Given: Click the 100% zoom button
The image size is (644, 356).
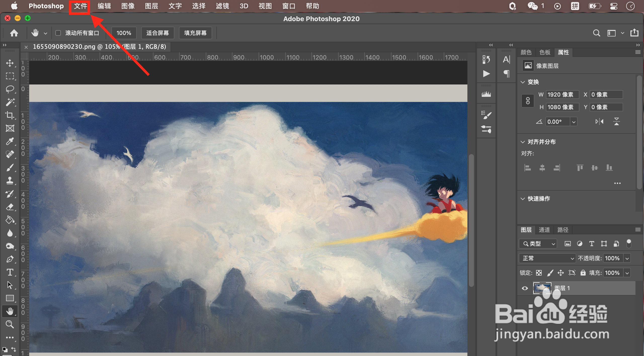Looking at the screenshot, I should pos(124,33).
